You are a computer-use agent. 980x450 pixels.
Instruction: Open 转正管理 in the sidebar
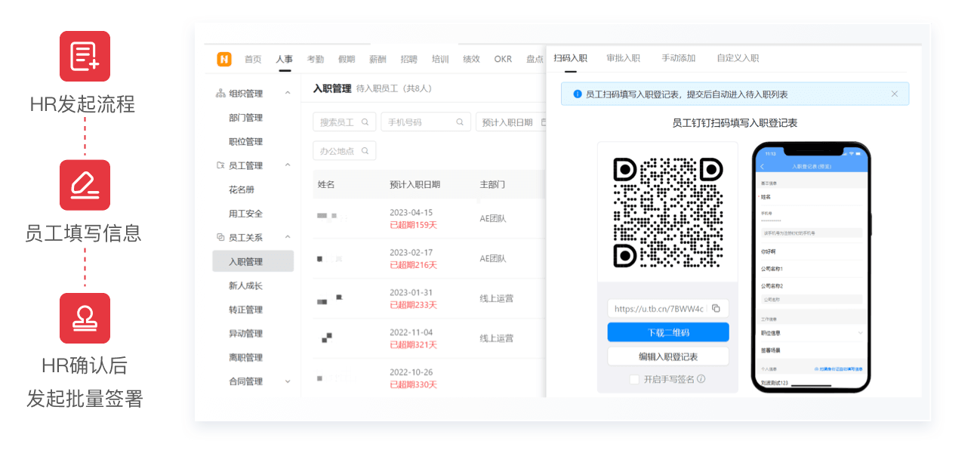[245, 310]
